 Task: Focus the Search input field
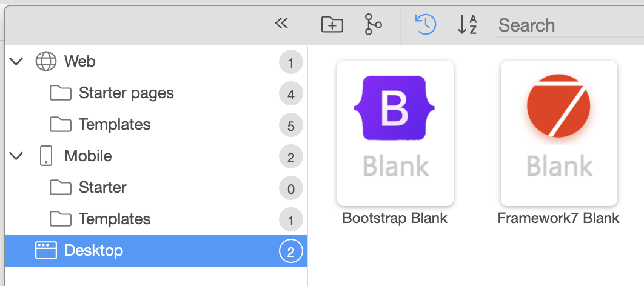coord(570,25)
